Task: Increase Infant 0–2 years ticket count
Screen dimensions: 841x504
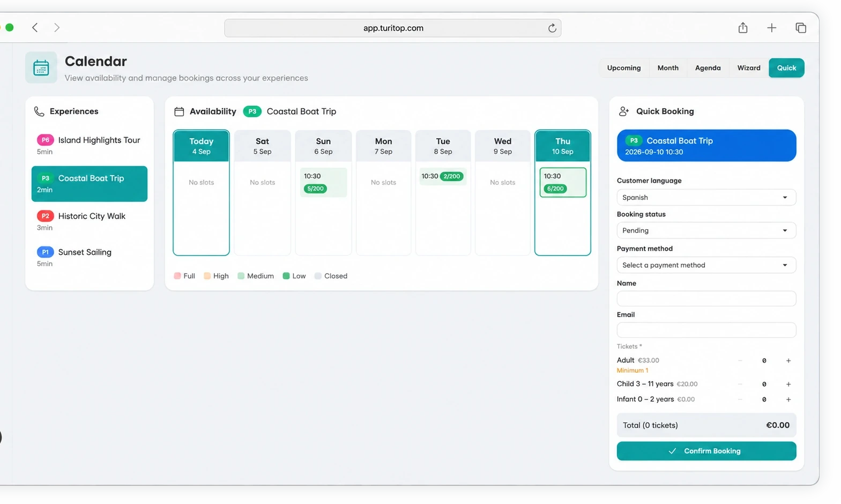Action: point(788,400)
